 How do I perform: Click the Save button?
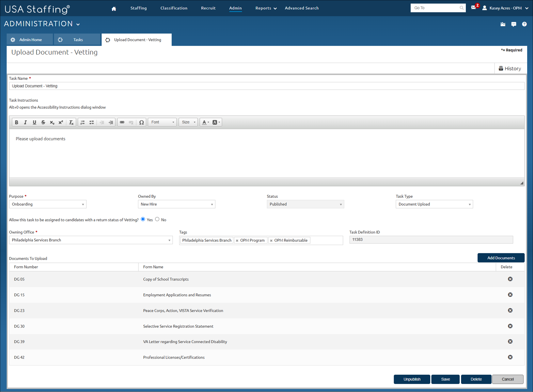pyautogui.click(x=445, y=379)
